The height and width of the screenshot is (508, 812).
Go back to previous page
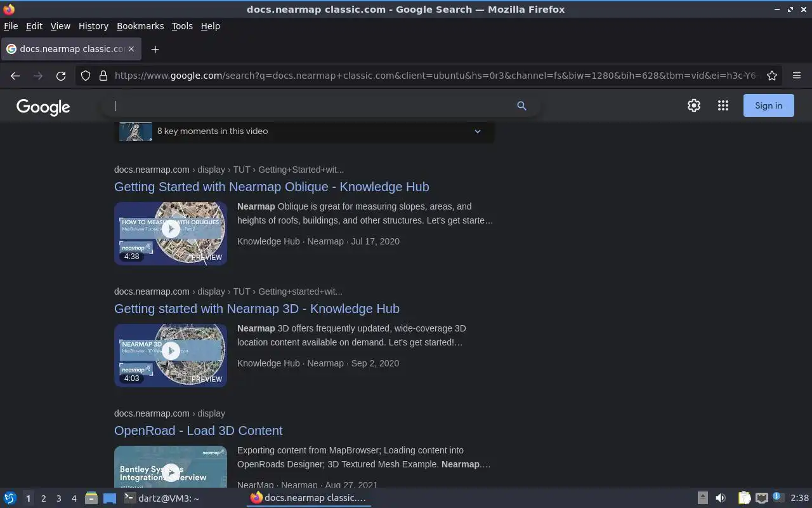tap(15, 76)
